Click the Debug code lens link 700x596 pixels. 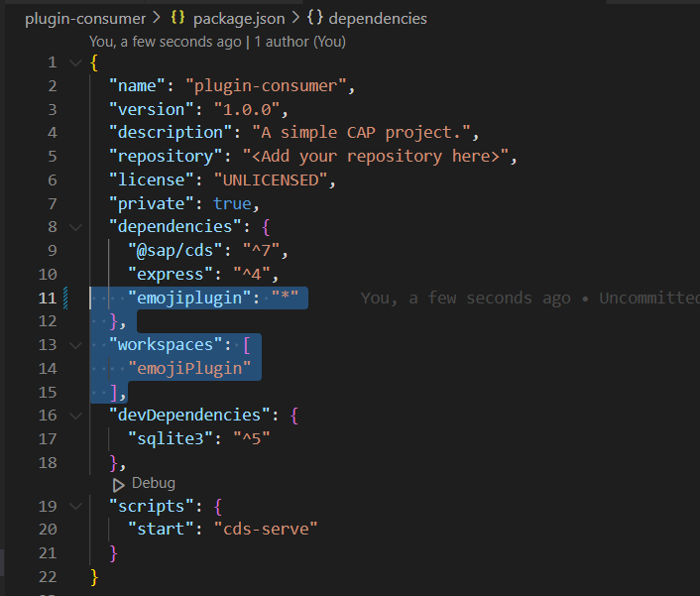click(154, 483)
